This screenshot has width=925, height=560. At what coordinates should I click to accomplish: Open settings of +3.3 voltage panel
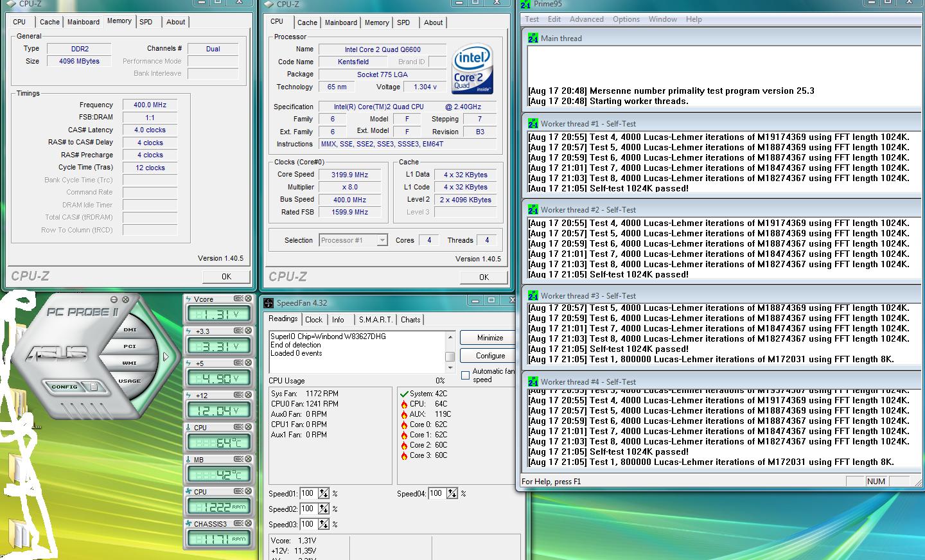point(238,331)
